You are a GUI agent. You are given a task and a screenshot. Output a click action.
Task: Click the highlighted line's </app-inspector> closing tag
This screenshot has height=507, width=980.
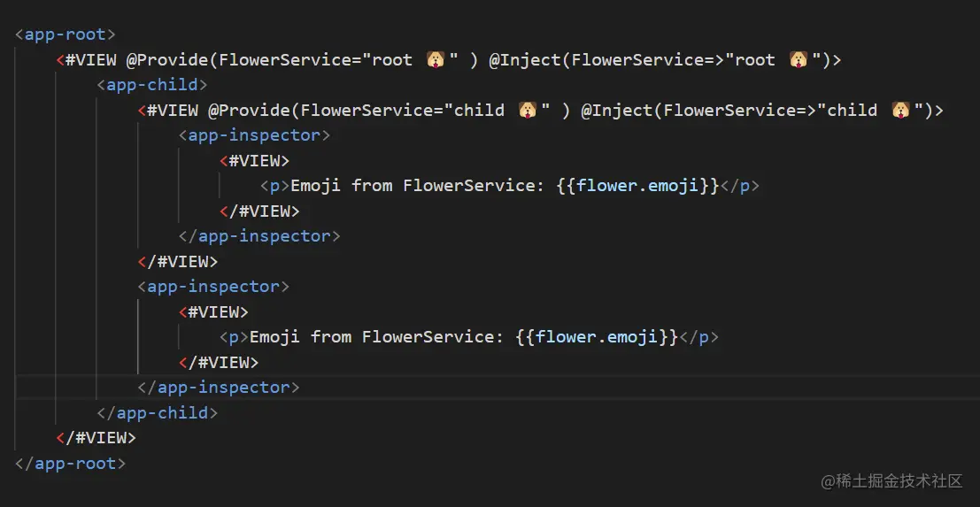(219, 387)
